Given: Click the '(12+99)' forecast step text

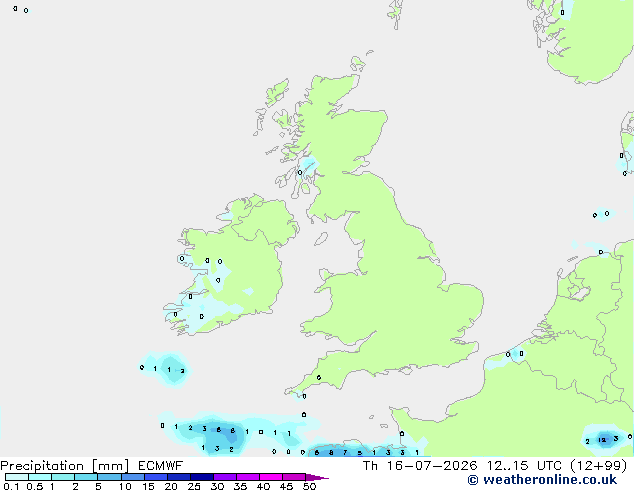Looking at the screenshot, I should pos(598,466).
